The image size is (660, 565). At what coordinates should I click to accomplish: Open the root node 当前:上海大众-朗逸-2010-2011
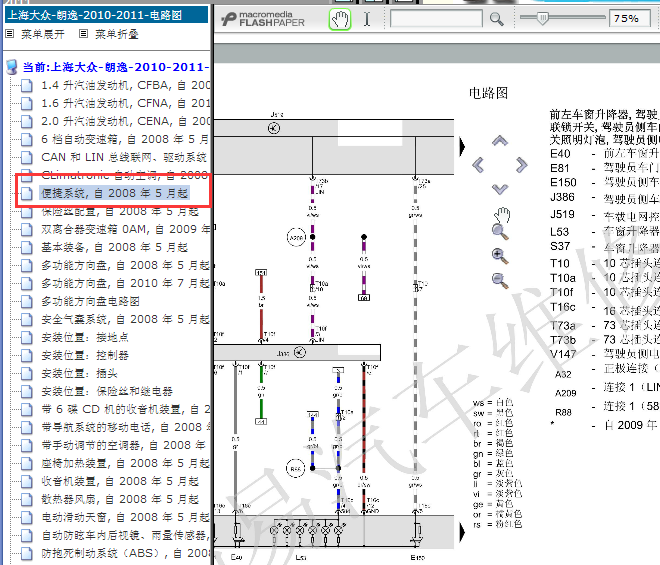(116, 67)
